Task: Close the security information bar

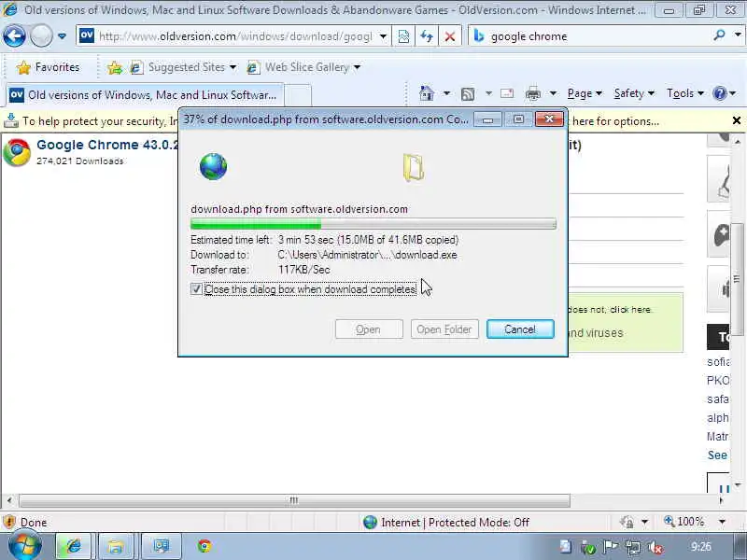Action: tap(737, 120)
